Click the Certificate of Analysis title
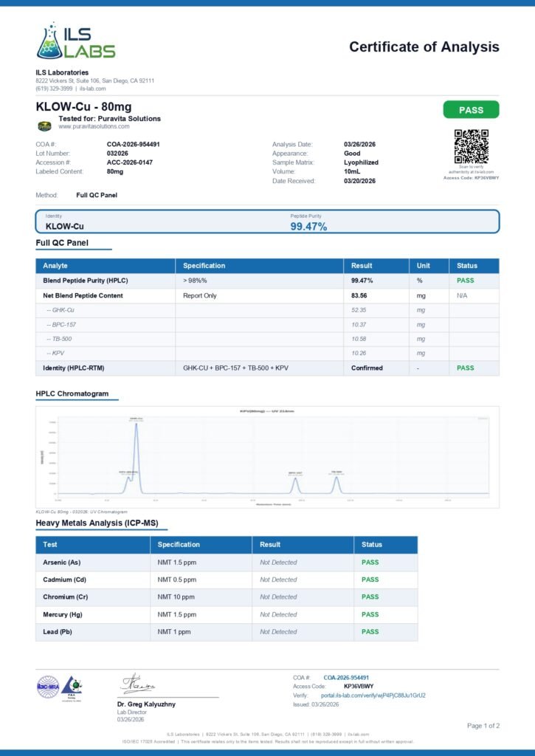This screenshot has height=756, width=535. (424, 47)
